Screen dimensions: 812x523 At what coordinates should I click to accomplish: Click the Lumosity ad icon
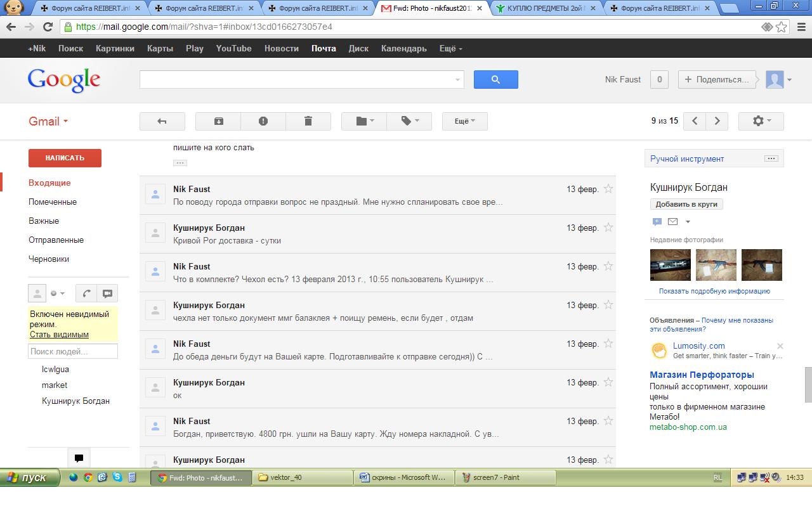[x=660, y=350]
